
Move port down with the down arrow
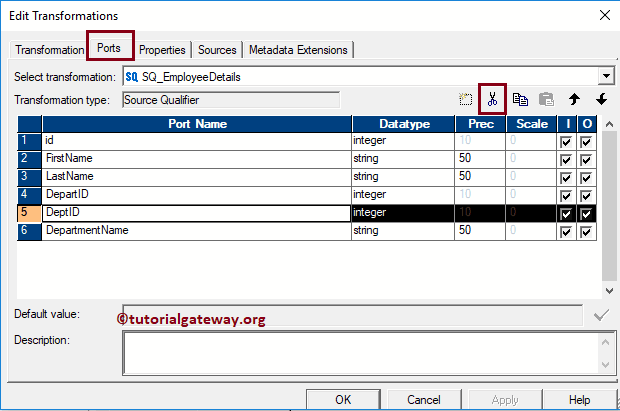pyautogui.click(x=601, y=99)
